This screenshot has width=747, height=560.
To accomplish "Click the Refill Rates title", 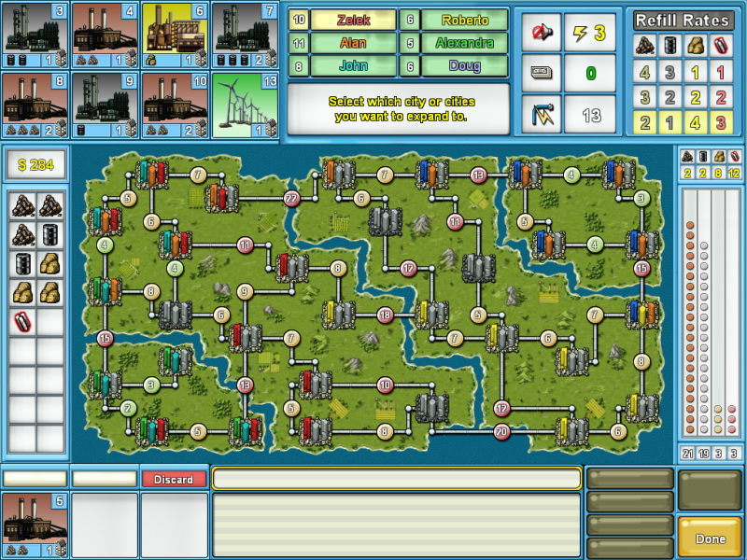I will coord(683,21).
